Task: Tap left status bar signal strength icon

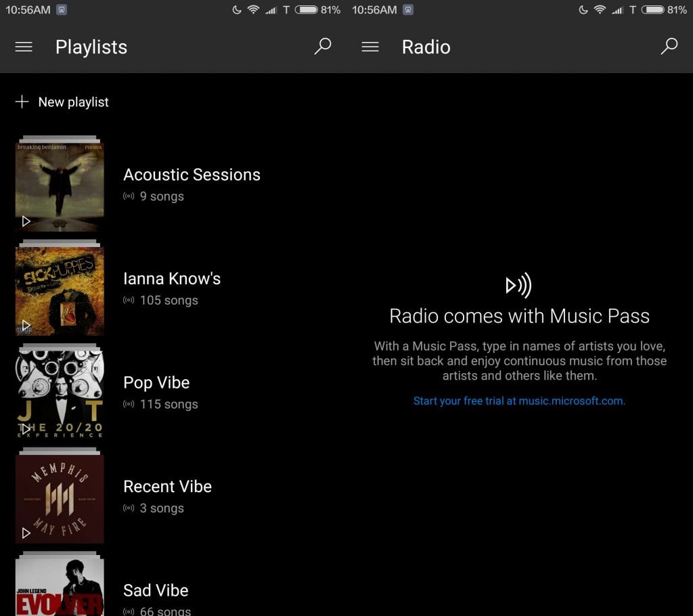Action: coord(271,9)
